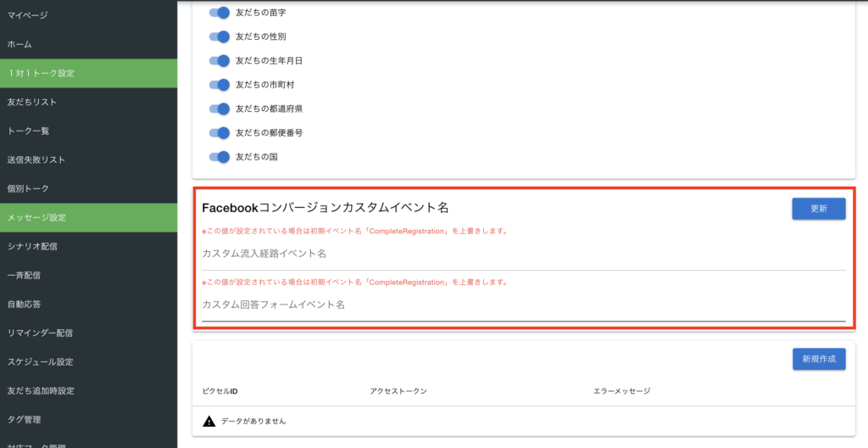The image size is (868, 448).
Task: Turn off 友だちの生年月日 switch
Action: (220, 60)
